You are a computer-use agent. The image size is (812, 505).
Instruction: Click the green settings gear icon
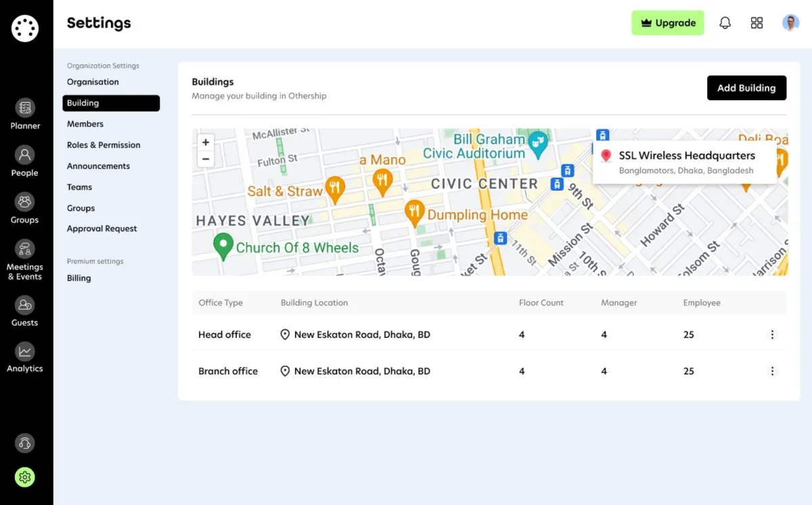[x=25, y=477]
